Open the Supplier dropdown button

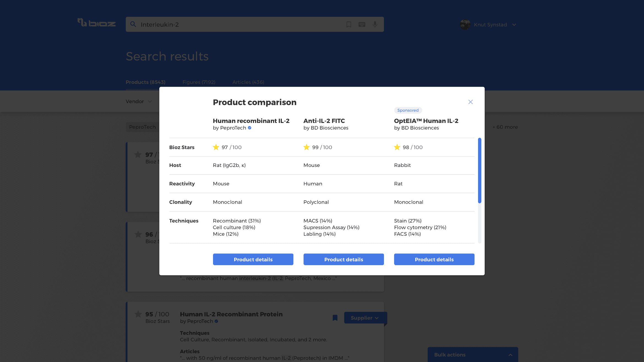coord(365,318)
